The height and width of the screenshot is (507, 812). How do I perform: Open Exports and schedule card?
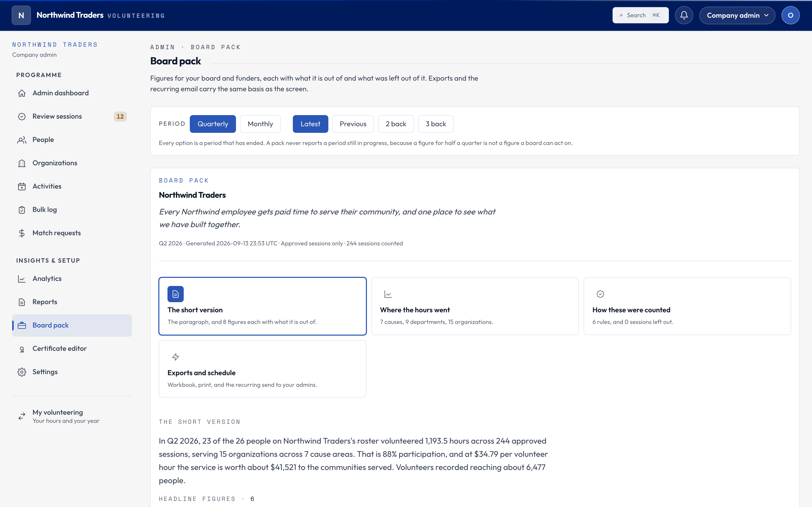262,369
